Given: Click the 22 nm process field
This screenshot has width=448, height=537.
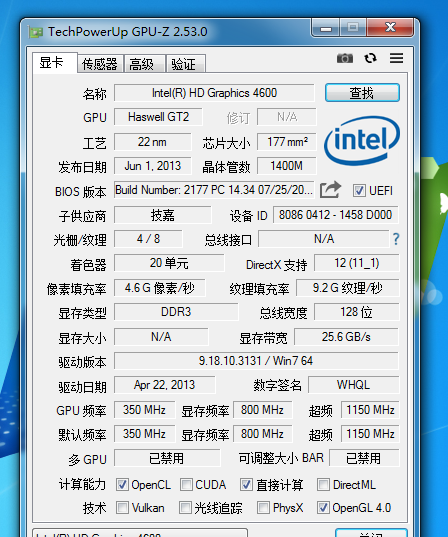Looking at the screenshot, I should point(152,142).
